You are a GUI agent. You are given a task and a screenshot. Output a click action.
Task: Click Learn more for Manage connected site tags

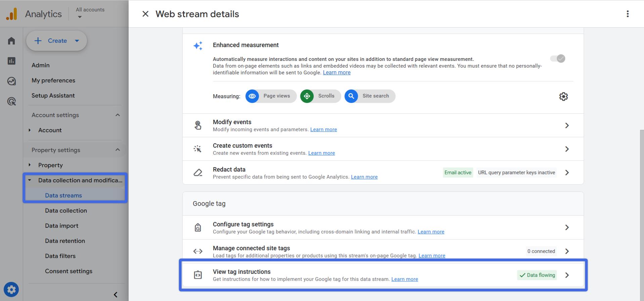click(x=432, y=256)
